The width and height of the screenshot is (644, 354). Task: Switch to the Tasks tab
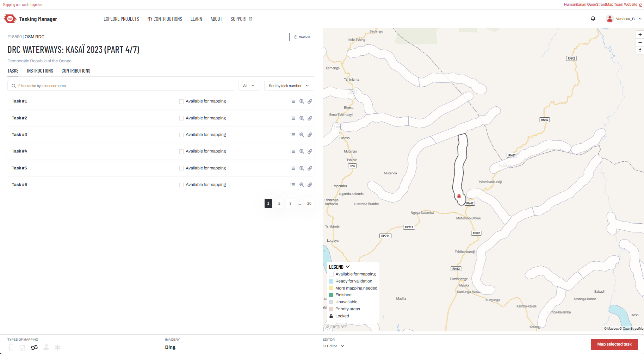[x=13, y=71]
